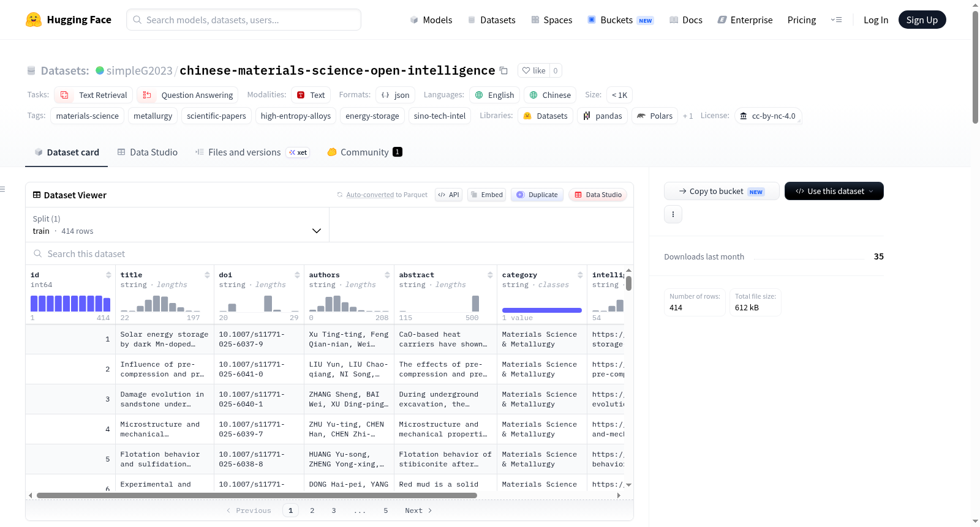Screen dimensions: 980x527
Task: Click the Sign Up button
Action: [922, 20]
